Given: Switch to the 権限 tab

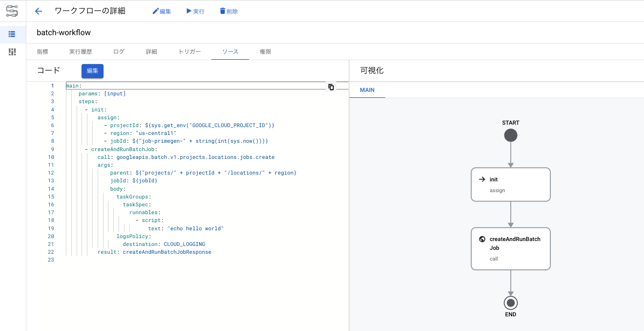Looking at the screenshot, I should [x=265, y=52].
